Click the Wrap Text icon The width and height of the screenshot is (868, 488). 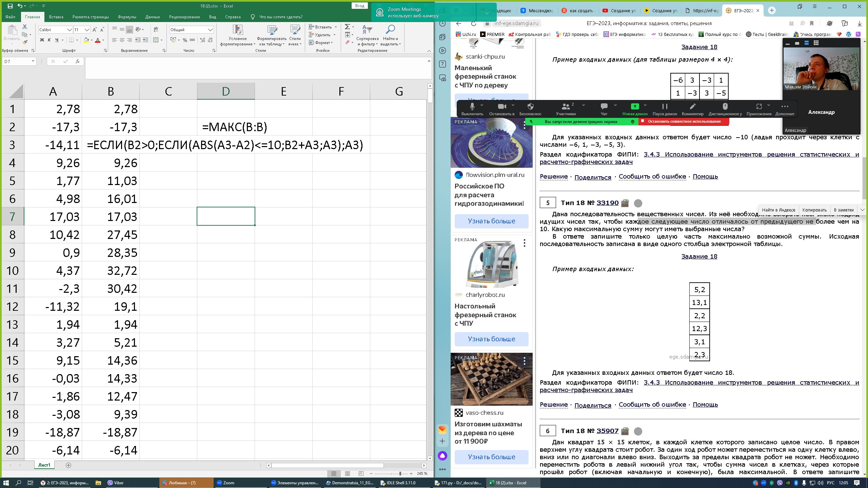[x=156, y=29]
